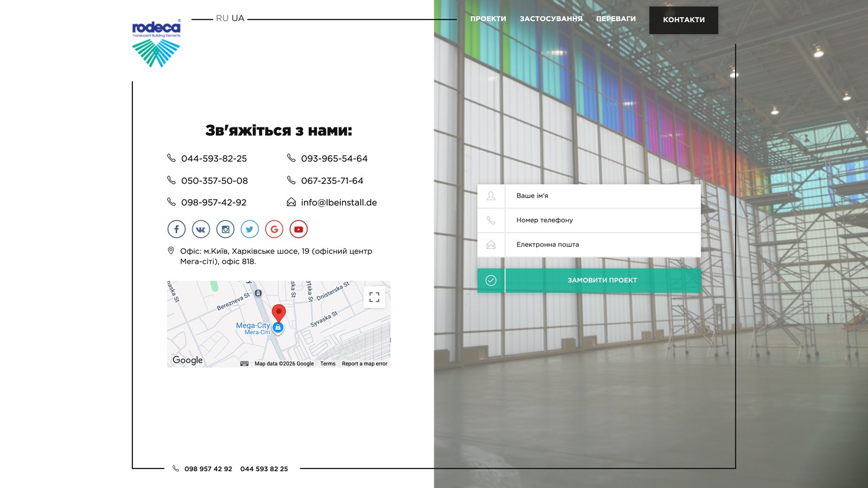Image resolution: width=868 pixels, height=488 pixels.
Task: Focus the Номер телефону input field
Action: point(602,220)
